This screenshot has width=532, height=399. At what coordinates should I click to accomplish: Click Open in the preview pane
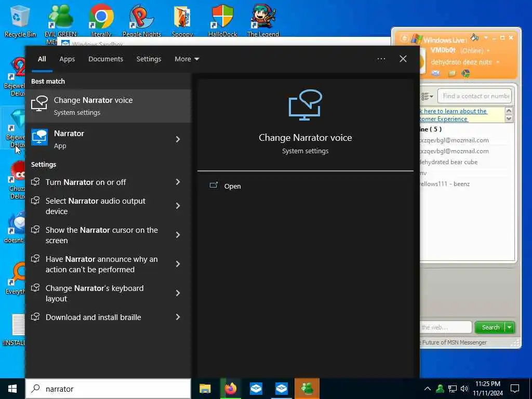(x=232, y=187)
